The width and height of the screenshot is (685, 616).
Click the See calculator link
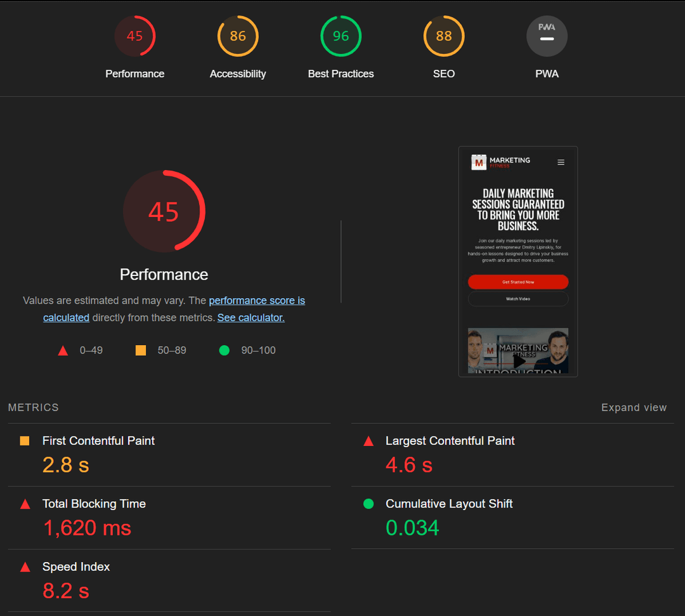click(251, 317)
